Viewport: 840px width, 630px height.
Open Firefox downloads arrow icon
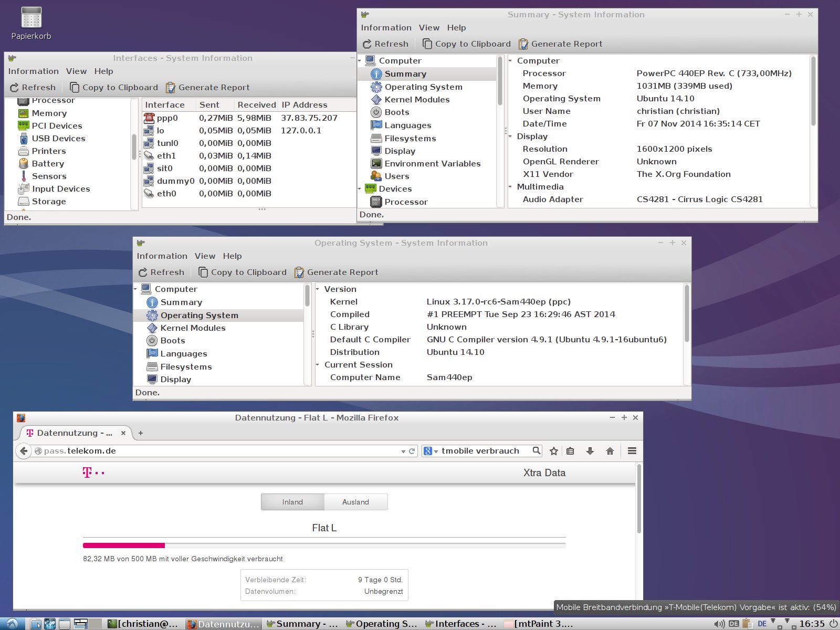[590, 451]
